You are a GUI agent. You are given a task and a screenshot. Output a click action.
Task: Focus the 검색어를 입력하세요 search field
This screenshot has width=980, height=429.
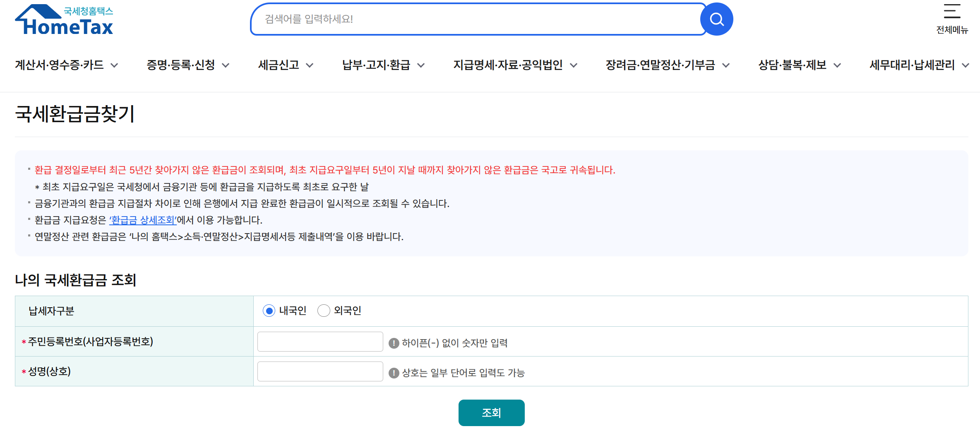[478, 19]
